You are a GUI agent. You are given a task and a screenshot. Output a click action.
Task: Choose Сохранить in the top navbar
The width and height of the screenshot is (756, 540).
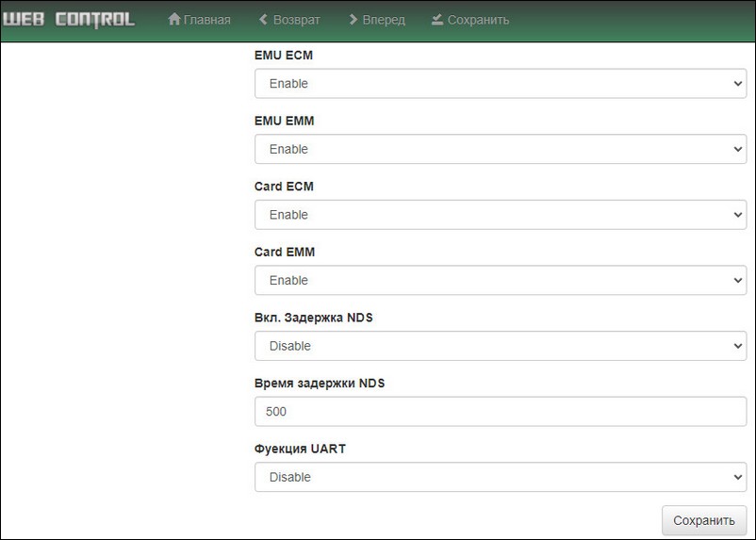pyautogui.click(x=470, y=20)
